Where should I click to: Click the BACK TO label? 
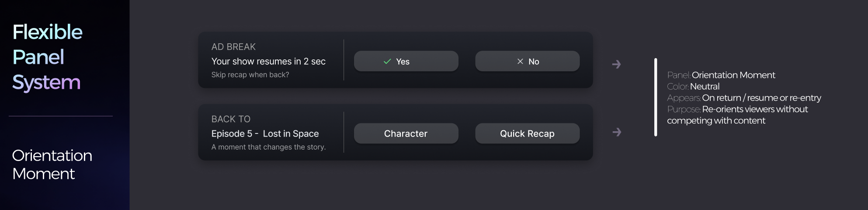(x=231, y=119)
